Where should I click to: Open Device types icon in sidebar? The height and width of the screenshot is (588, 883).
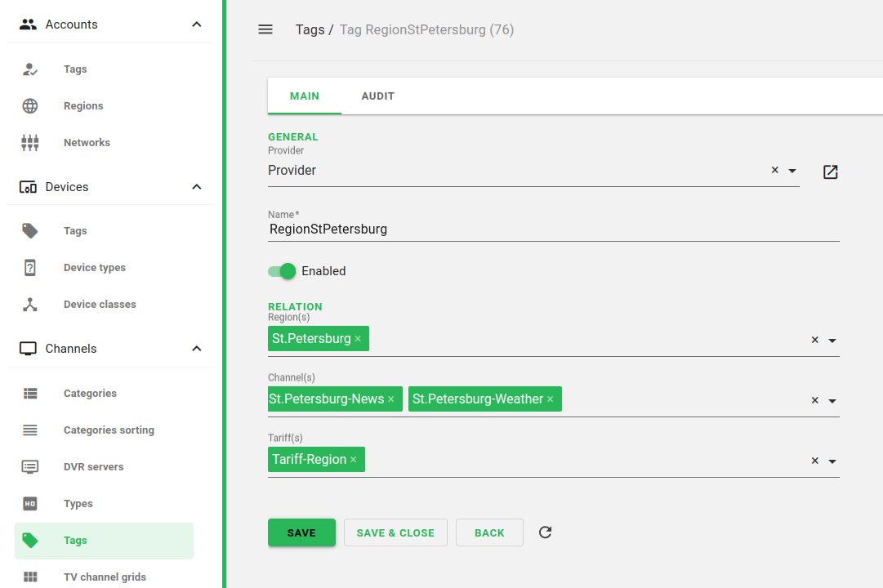(x=30, y=268)
